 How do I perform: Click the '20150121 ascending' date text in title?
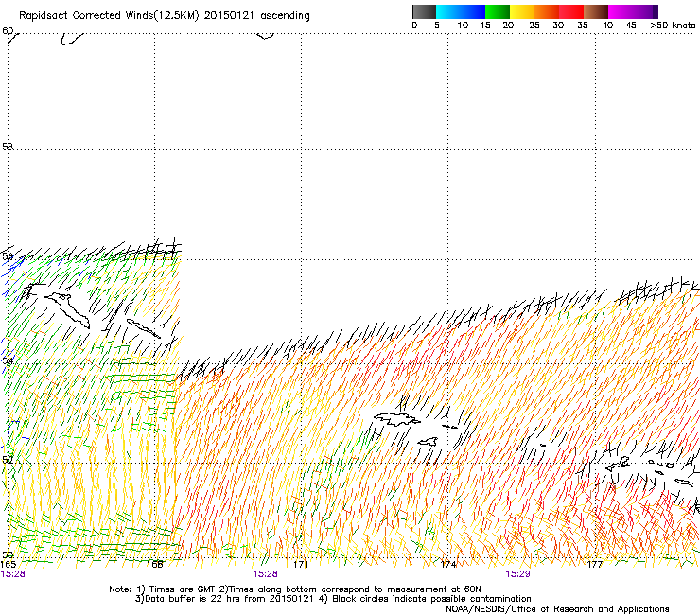coord(256,16)
